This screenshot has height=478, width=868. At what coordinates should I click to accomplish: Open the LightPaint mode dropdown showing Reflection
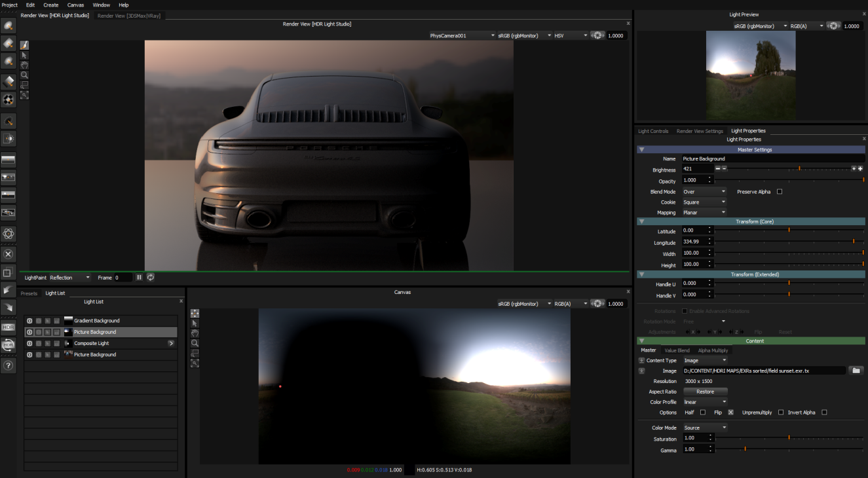pyautogui.click(x=70, y=278)
